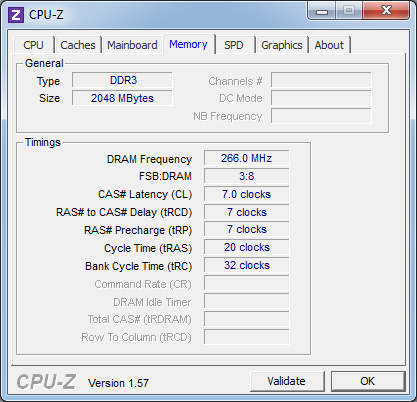Minimize the CPU-Z window

[322, 11]
